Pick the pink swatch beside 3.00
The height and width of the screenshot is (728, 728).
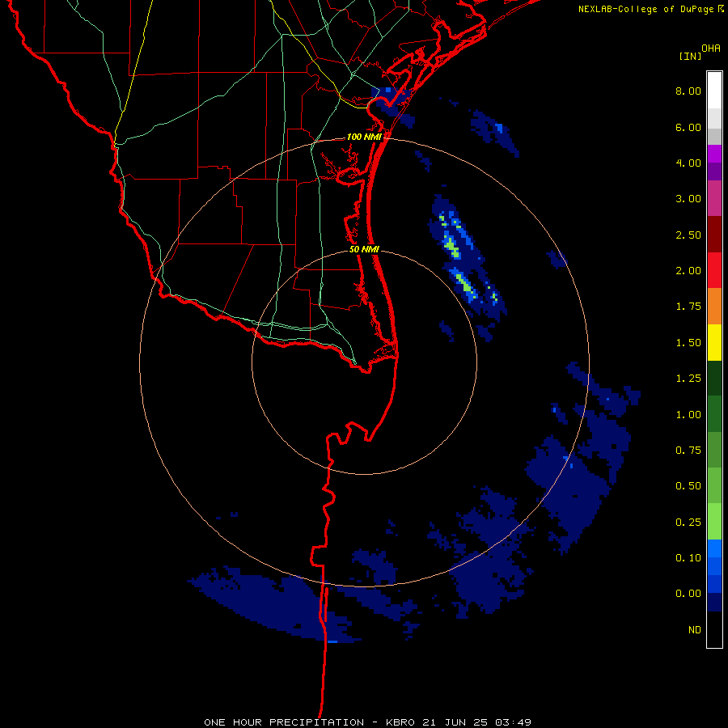tap(714, 198)
